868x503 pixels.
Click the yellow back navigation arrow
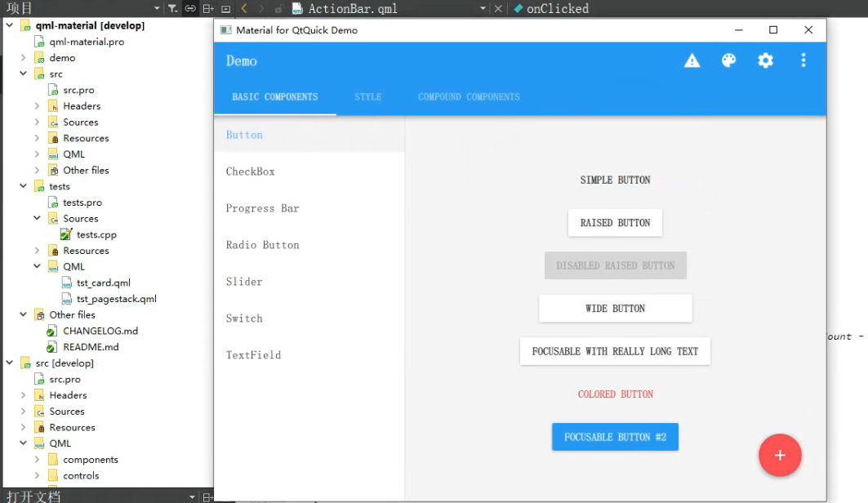click(243, 7)
